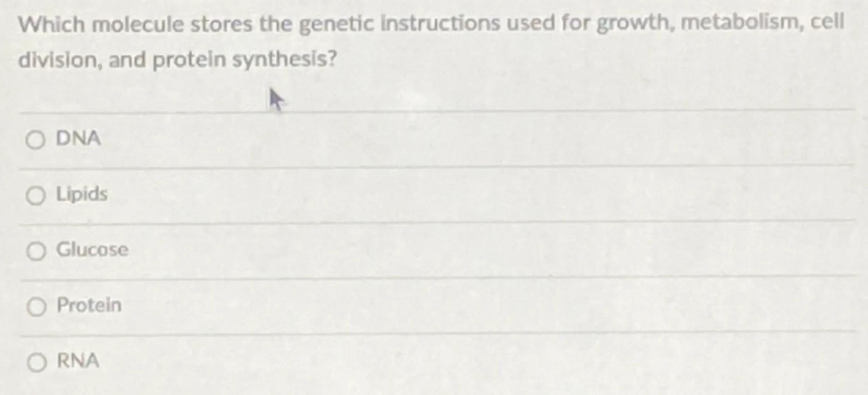Click the Protein answer label text
This screenshot has height=395, width=868.
pyautogui.click(x=89, y=305)
